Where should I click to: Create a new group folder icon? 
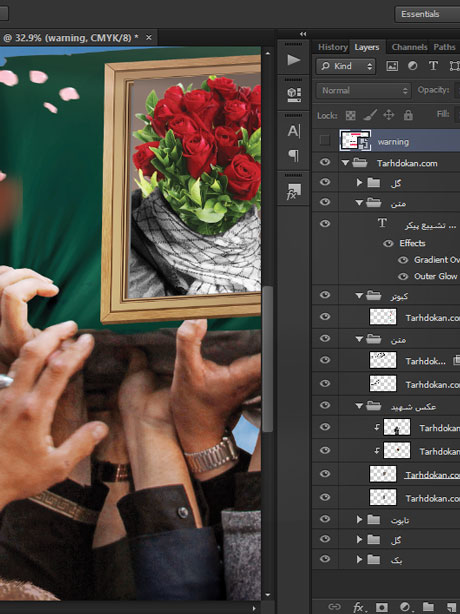(x=428, y=607)
